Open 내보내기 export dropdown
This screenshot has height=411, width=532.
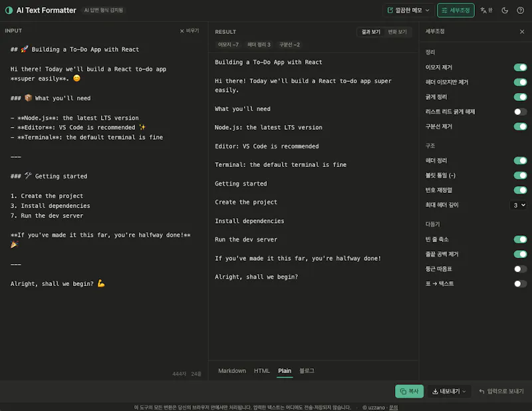click(449, 391)
